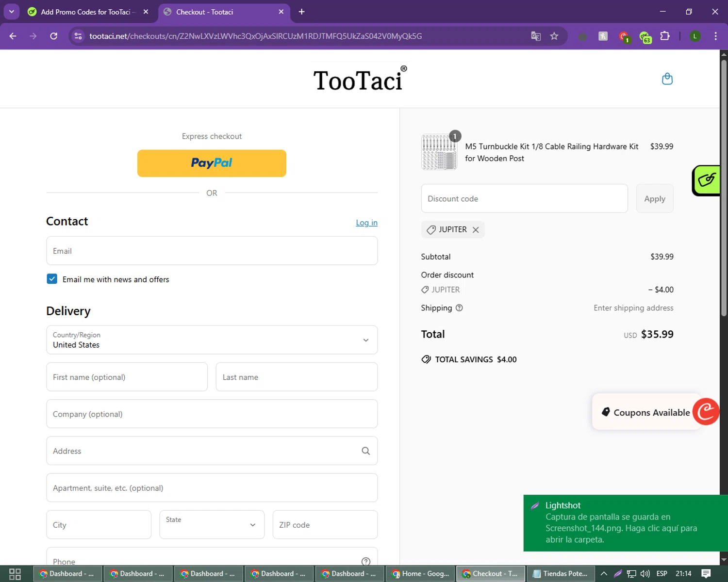Open a new browser tab
Image resolution: width=728 pixels, height=582 pixels.
pyautogui.click(x=301, y=12)
